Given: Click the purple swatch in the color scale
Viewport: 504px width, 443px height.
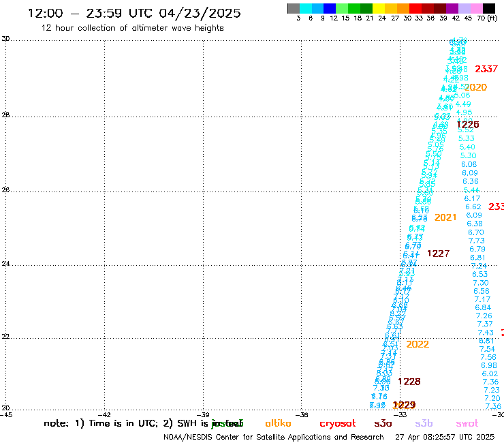Looking at the screenshot, I should pyautogui.click(x=452, y=8).
